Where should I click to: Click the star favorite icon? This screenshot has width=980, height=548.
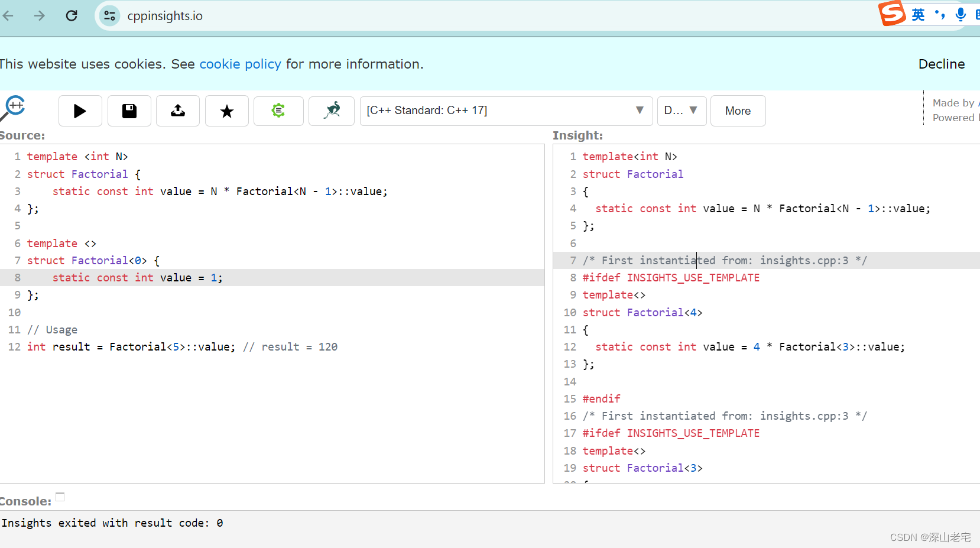tap(227, 111)
